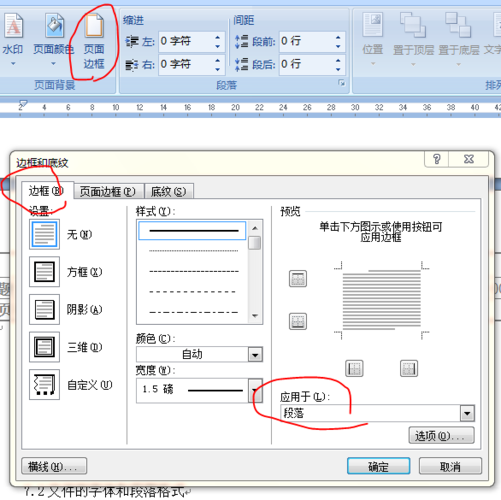
Task: Select the dotted line style
Action: [193, 250]
